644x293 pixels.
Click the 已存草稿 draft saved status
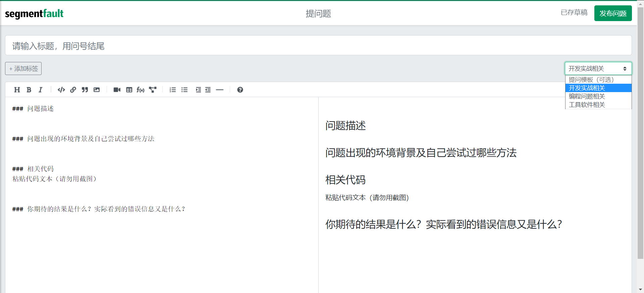coord(574,13)
